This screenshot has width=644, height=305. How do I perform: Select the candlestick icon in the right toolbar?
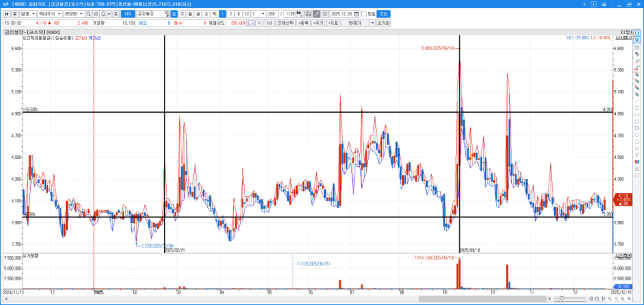point(637,162)
